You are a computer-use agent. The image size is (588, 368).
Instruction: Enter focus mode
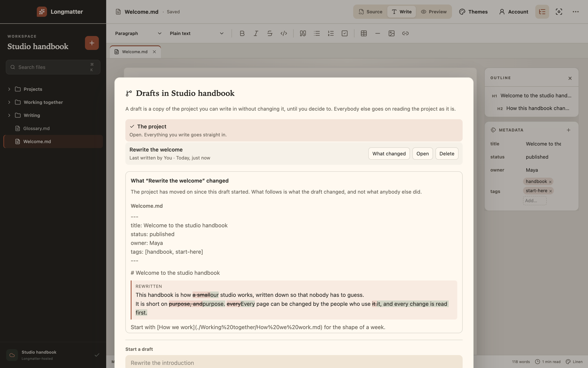[x=559, y=12]
